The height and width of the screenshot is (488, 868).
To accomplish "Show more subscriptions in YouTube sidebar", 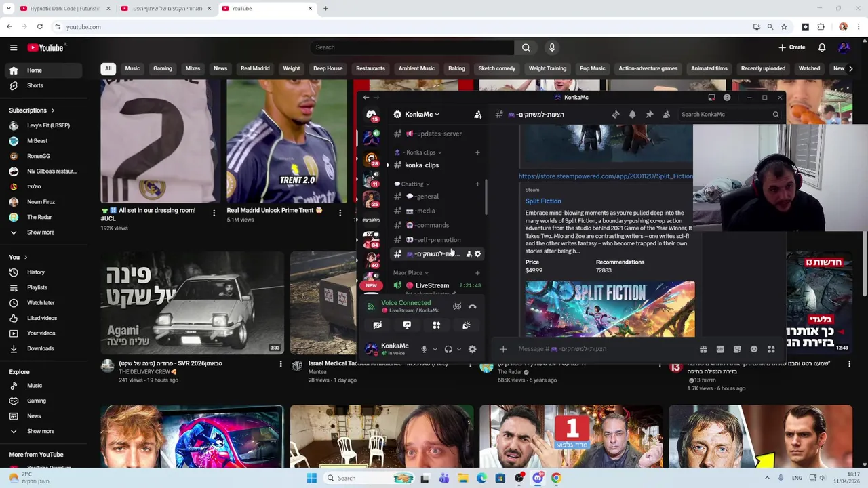I will 41,232.
